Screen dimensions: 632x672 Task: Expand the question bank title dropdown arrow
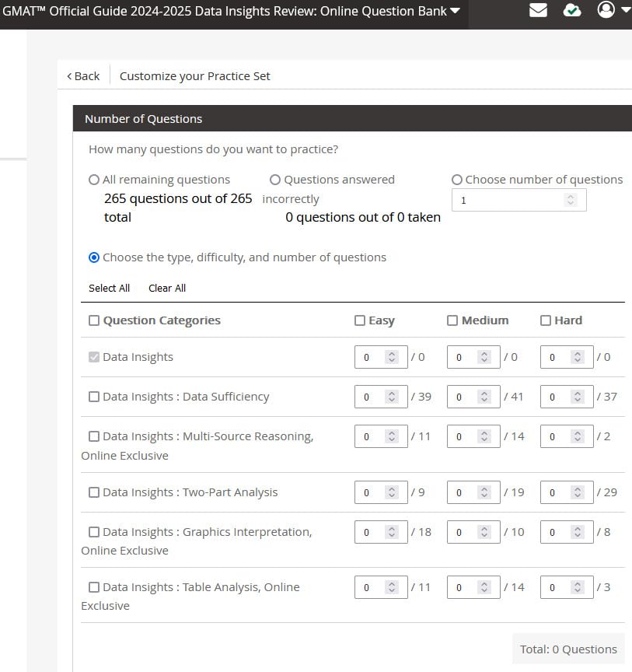coord(456,11)
